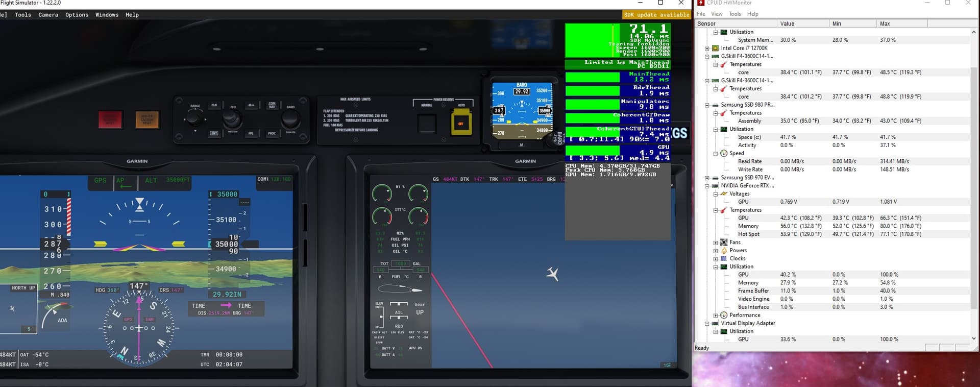The image size is (980, 387).
Task: Click the Max column header
Action: (902, 23)
